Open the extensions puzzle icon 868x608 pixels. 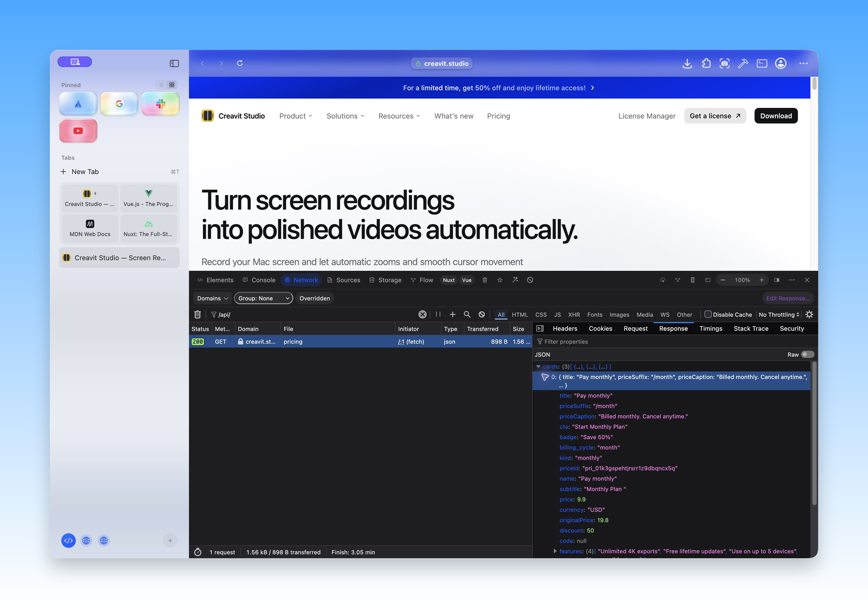(706, 63)
